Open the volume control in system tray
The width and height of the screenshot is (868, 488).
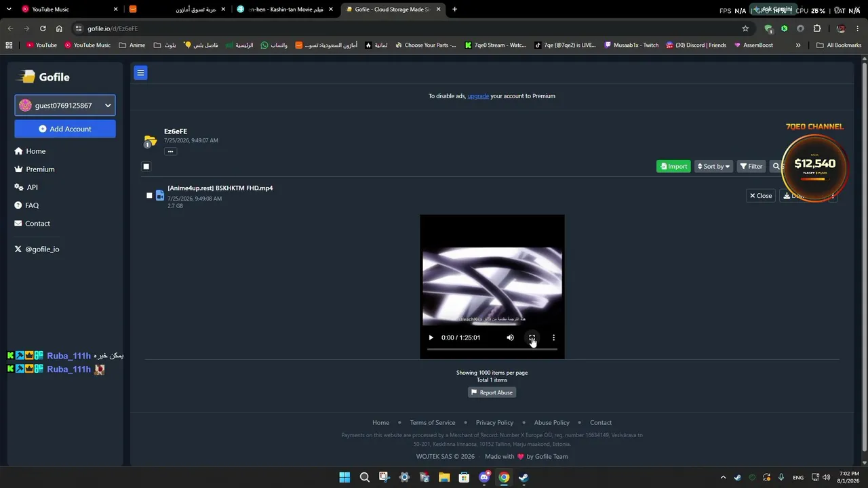[x=826, y=477]
